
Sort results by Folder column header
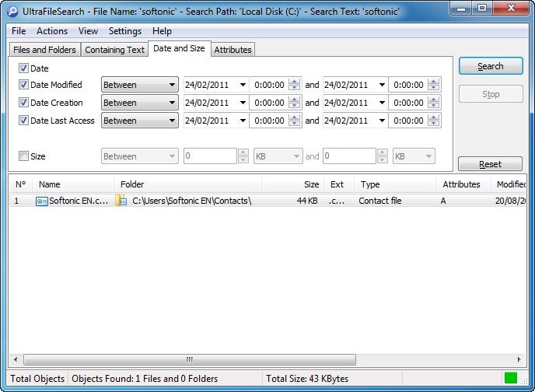[x=187, y=184]
